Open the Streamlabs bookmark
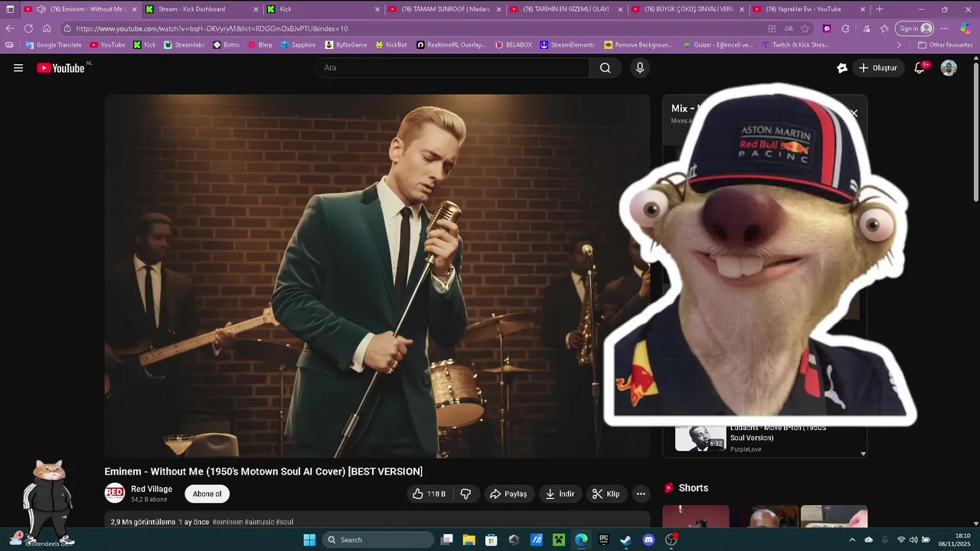The image size is (980, 551). pyautogui.click(x=185, y=45)
